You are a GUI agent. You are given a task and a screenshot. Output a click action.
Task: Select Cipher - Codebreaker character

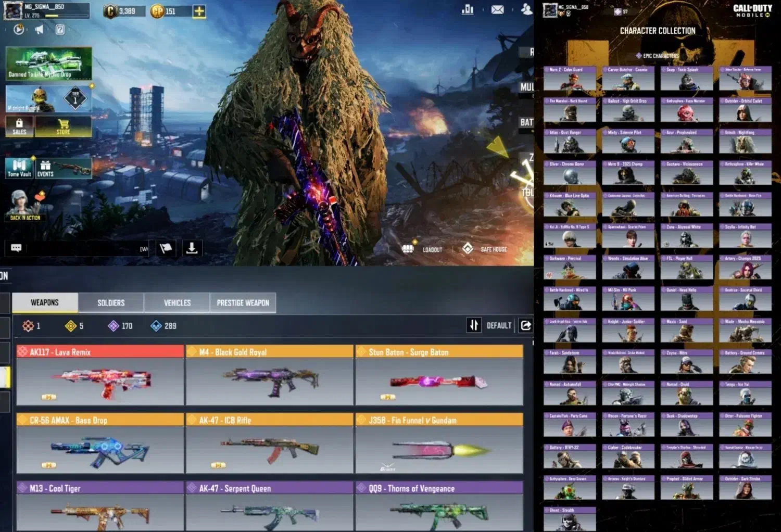click(628, 457)
